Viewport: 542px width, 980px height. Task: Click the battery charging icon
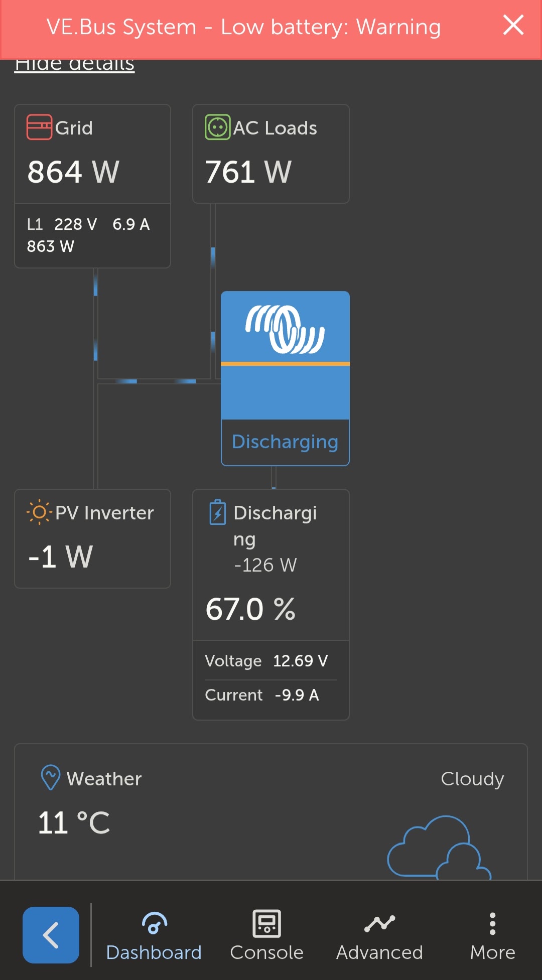click(x=218, y=512)
